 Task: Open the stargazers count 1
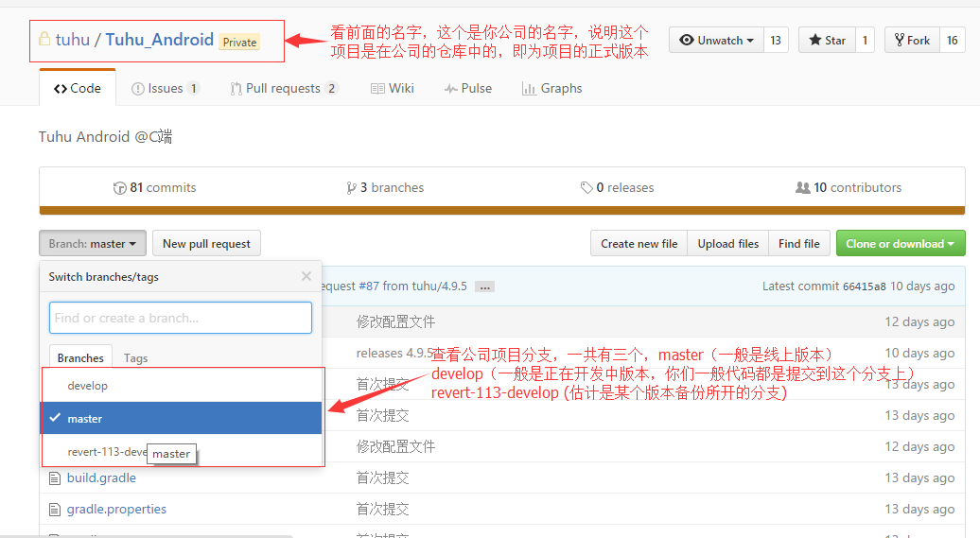coord(865,40)
